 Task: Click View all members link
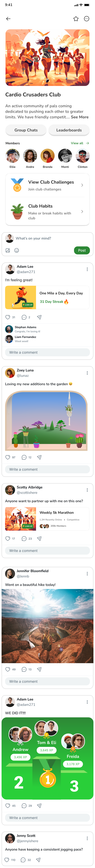(x=80, y=143)
